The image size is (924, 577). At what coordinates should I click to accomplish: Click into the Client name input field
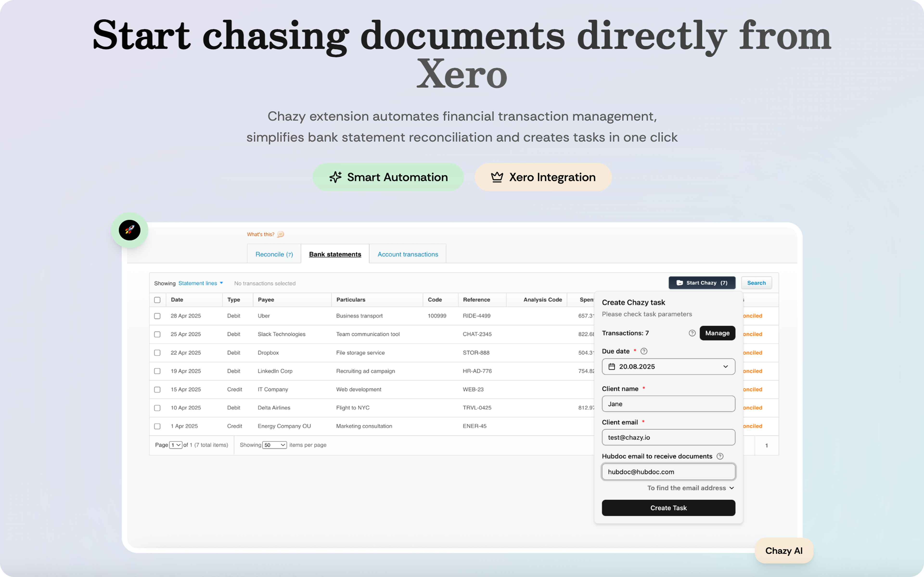668,404
